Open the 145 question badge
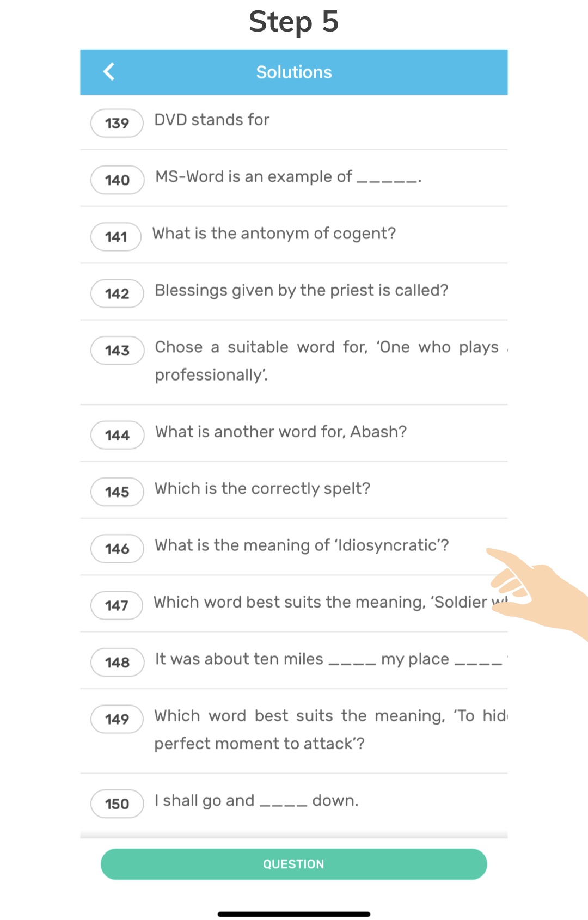588x920 pixels. pyautogui.click(x=117, y=492)
